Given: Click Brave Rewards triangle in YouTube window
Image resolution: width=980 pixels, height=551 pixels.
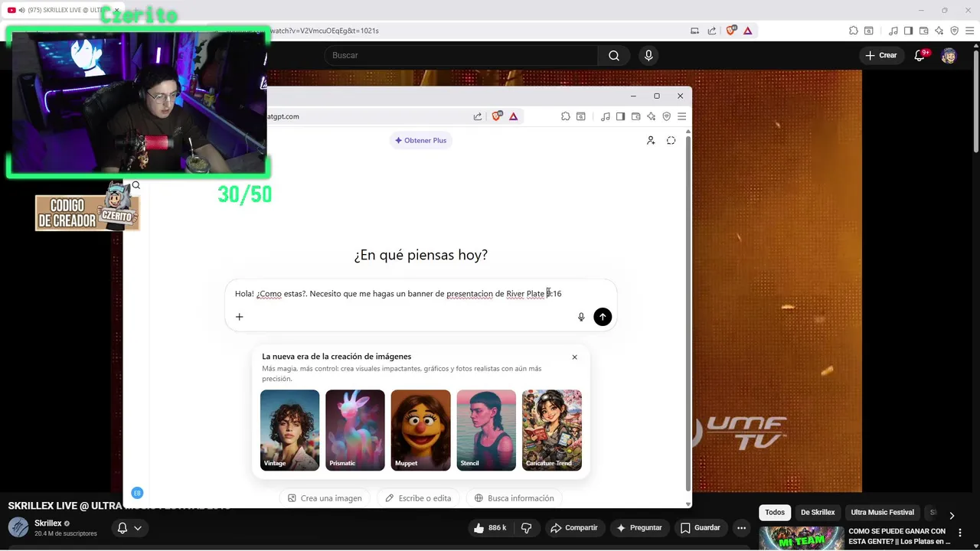Looking at the screenshot, I should (748, 31).
